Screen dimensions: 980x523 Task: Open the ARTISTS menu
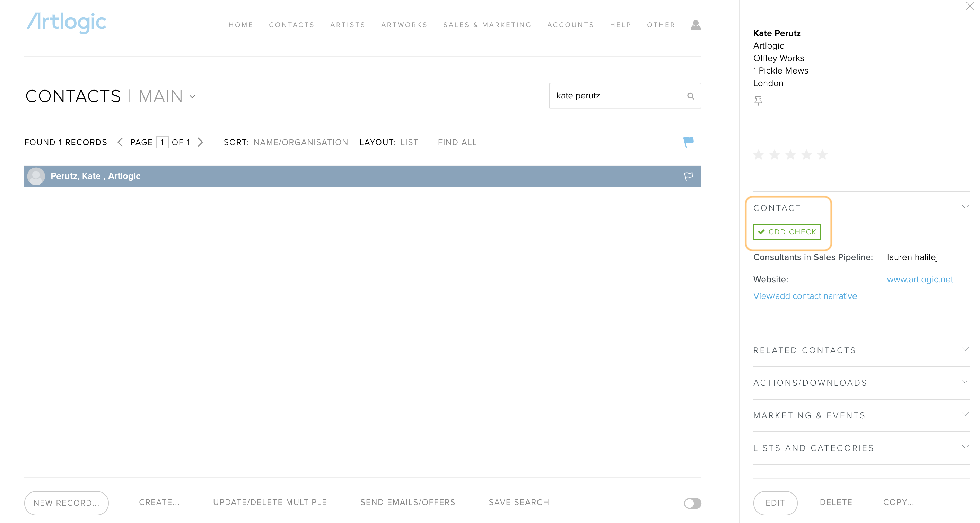pyautogui.click(x=347, y=25)
